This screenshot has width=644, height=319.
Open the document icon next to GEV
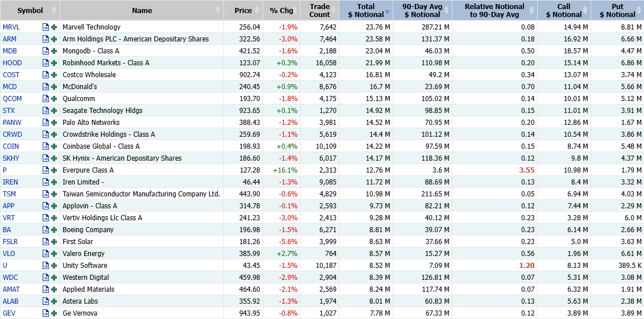[45, 313]
